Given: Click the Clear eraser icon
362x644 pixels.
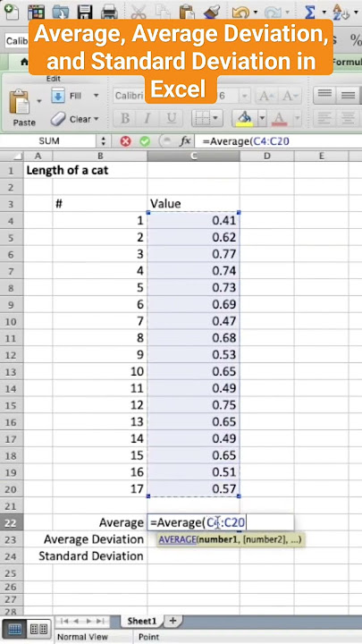Looking at the screenshot, I should click(58, 120).
